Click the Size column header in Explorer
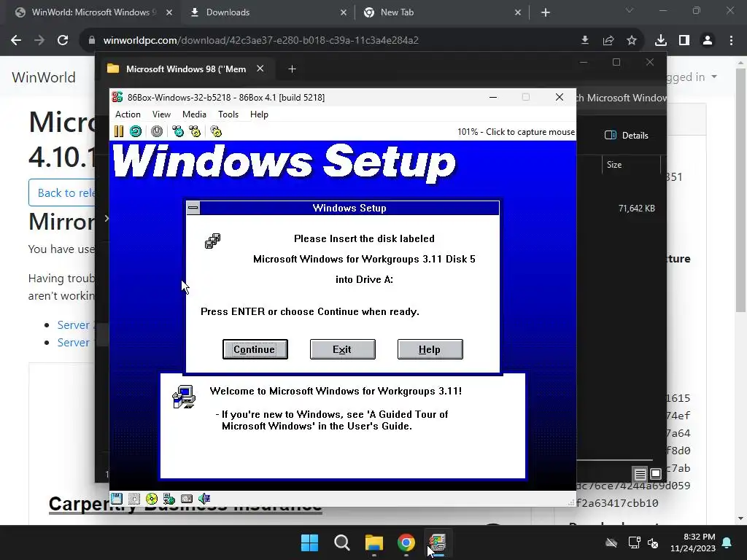 [631, 165]
